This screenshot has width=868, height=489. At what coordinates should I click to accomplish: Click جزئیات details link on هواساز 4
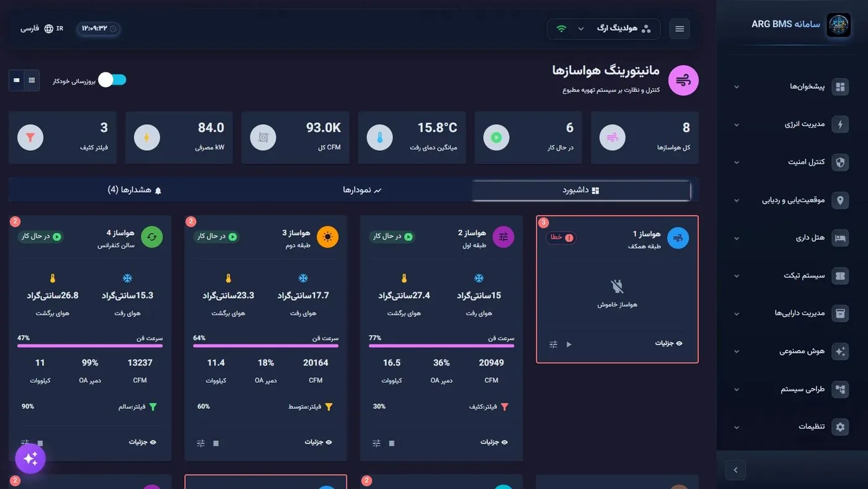(143, 442)
